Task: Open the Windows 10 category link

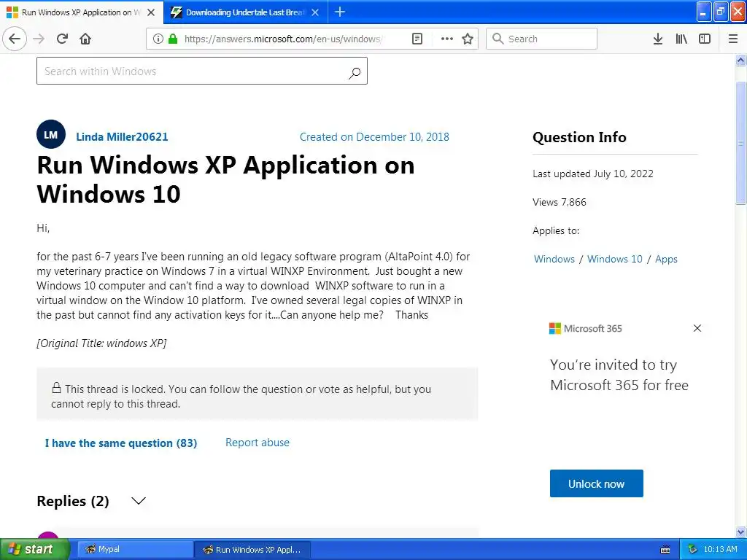Action: (x=614, y=259)
